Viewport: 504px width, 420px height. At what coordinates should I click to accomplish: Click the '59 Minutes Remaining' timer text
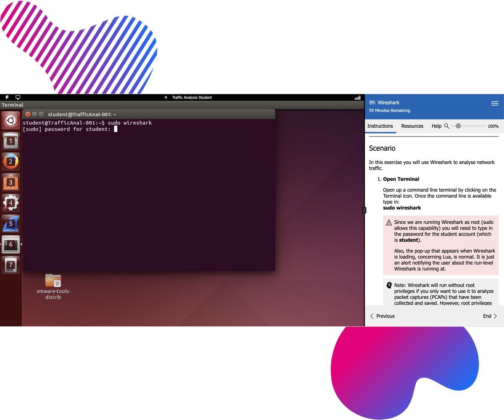coord(389,111)
